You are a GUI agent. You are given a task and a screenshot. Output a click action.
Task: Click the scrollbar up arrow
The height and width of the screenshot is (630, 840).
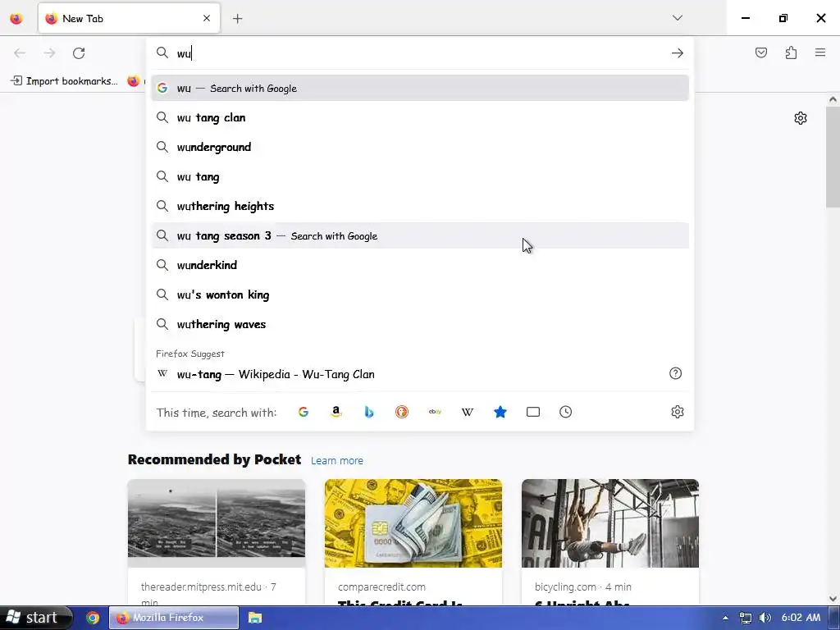pyautogui.click(x=833, y=99)
